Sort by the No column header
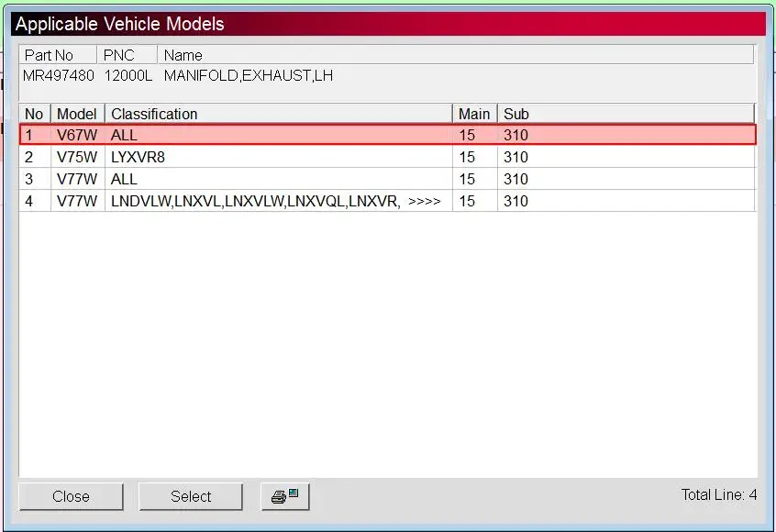The width and height of the screenshot is (776, 532). 35,114
